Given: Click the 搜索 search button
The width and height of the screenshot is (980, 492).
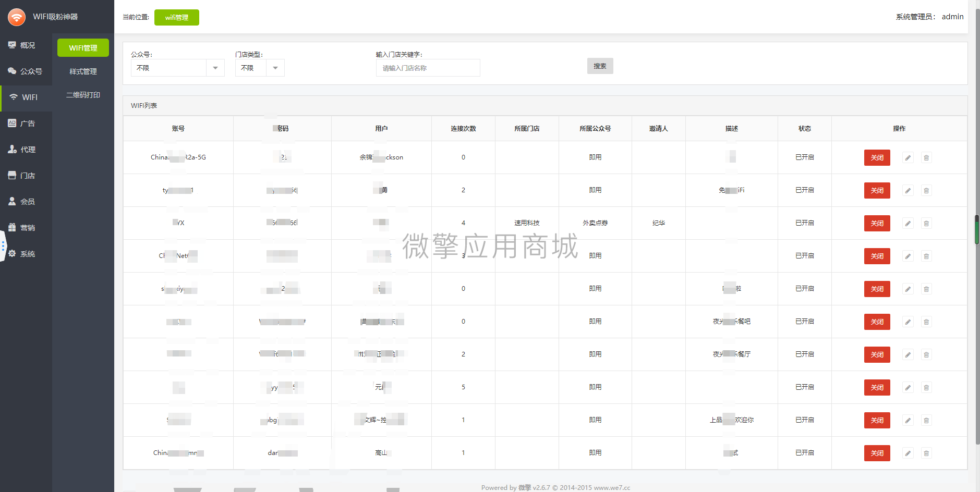Looking at the screenshot, I should [x=600, y=66].
